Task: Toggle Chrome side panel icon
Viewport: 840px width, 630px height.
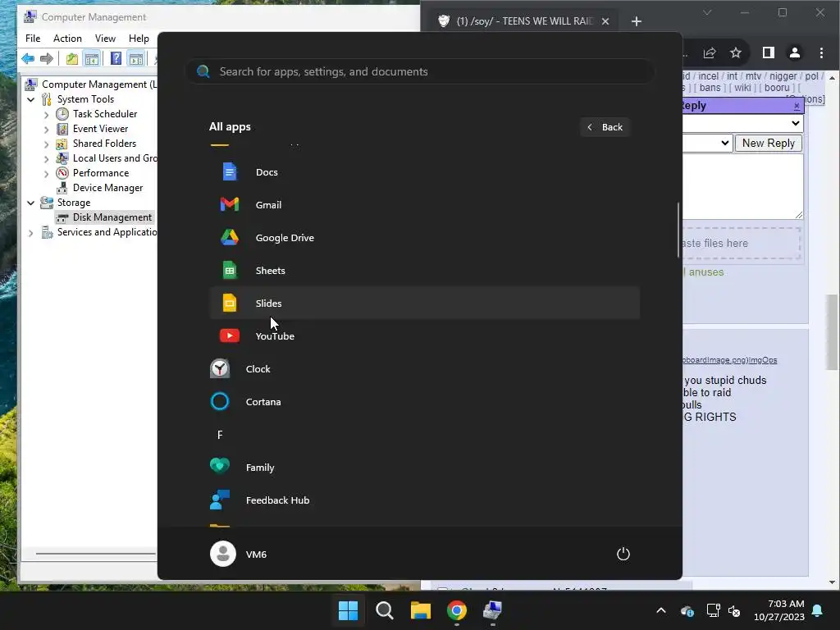Action: (x=768, y=52)
